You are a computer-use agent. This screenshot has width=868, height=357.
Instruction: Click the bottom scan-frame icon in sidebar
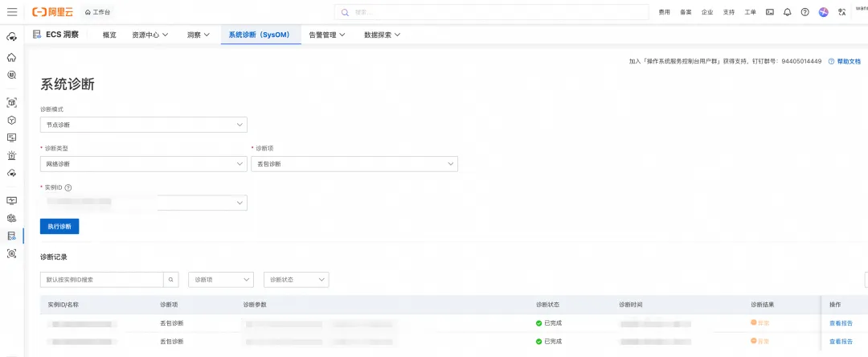(x=11, y=253)
